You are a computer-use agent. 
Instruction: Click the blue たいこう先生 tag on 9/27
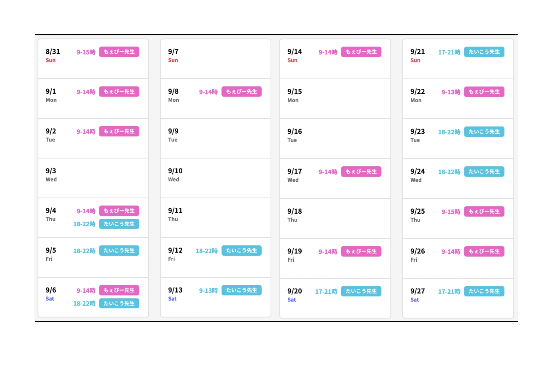(484, 291)
